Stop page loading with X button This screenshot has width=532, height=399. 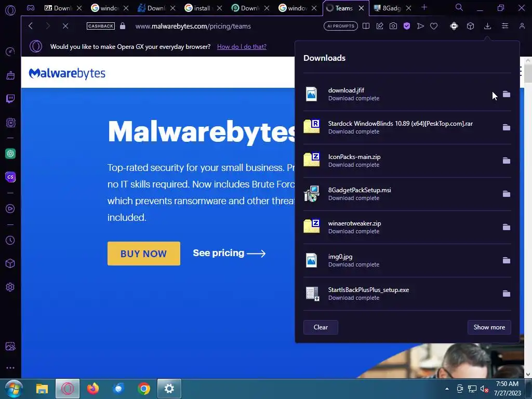coord(65,26)
